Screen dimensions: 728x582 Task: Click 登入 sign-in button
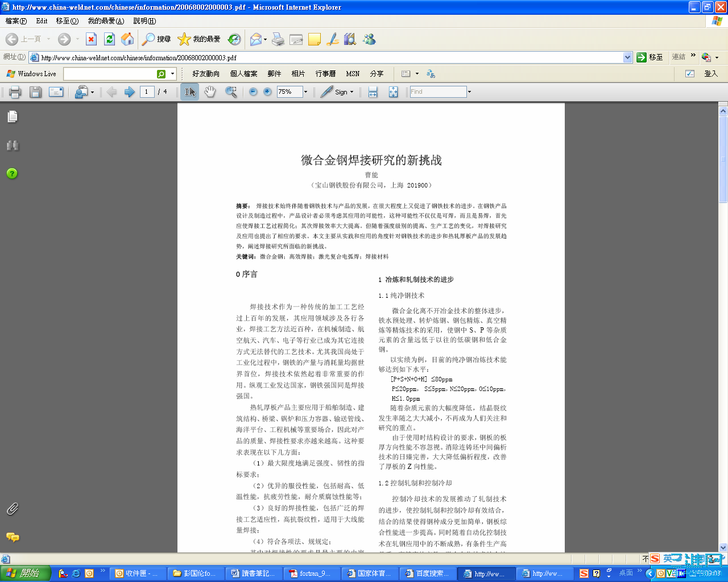(711, 74)
